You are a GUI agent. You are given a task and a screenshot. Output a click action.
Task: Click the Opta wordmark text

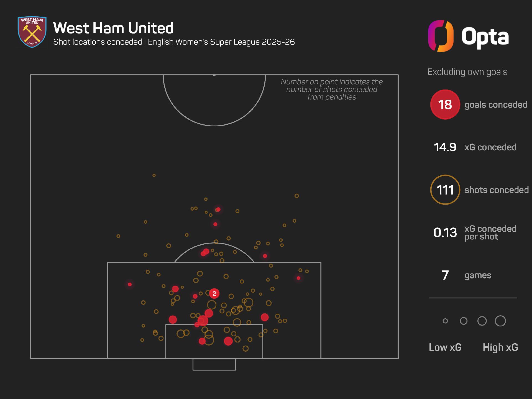tap(485, 37)
